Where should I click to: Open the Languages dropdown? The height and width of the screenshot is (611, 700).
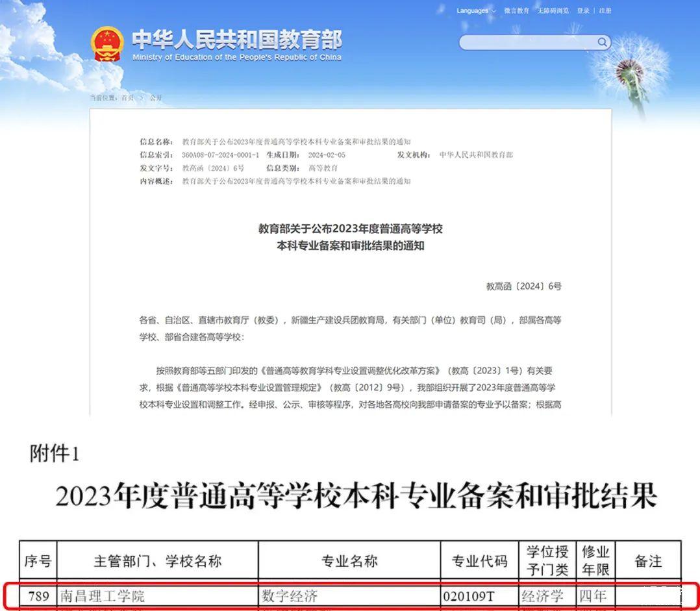476,10
